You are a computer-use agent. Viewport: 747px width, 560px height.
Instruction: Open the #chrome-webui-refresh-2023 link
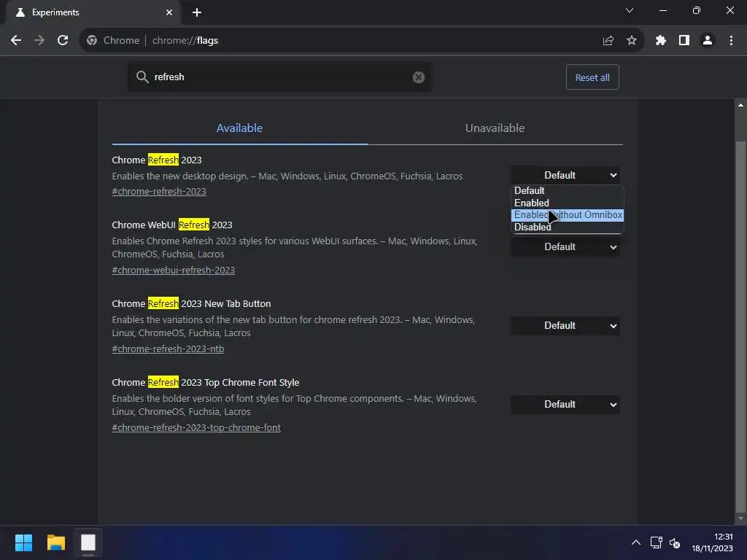174,270
